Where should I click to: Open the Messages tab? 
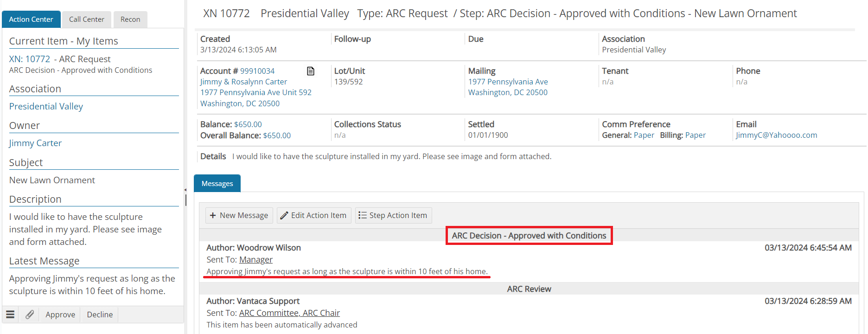217,183
